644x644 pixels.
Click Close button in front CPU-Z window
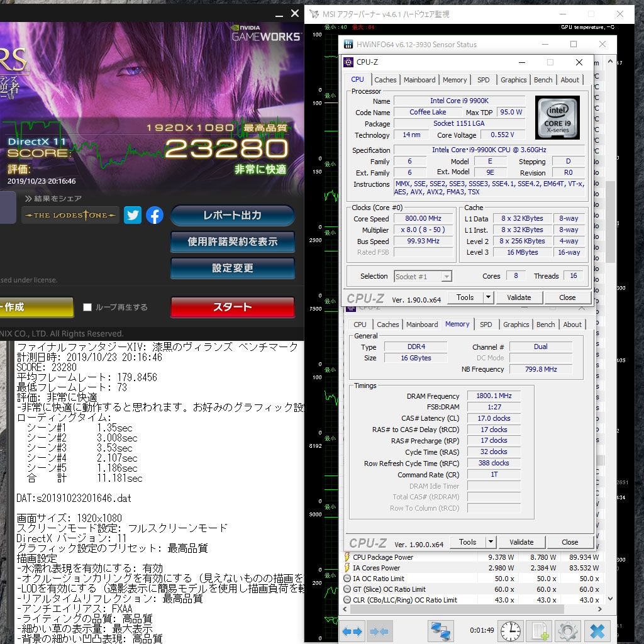point(567,297)
